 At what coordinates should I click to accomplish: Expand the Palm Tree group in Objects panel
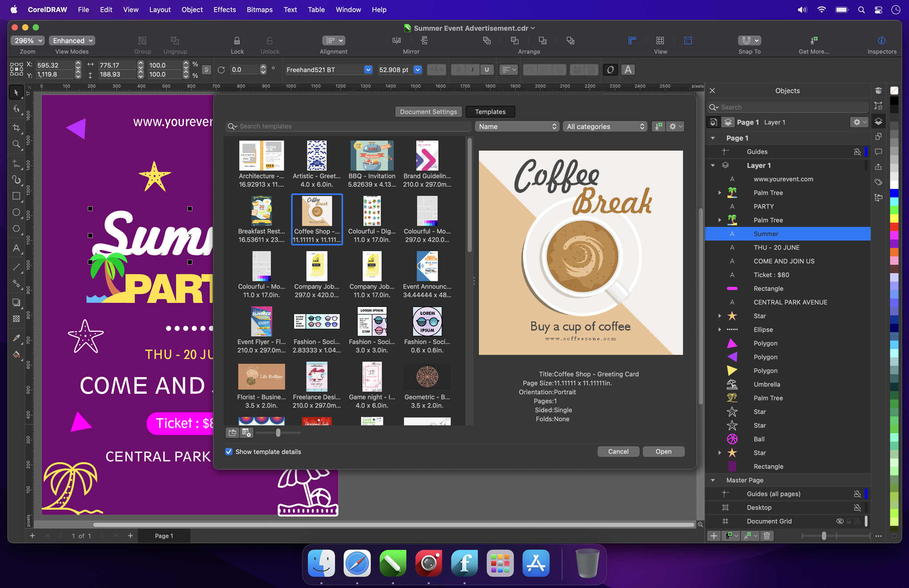click(x=720, y=192)
